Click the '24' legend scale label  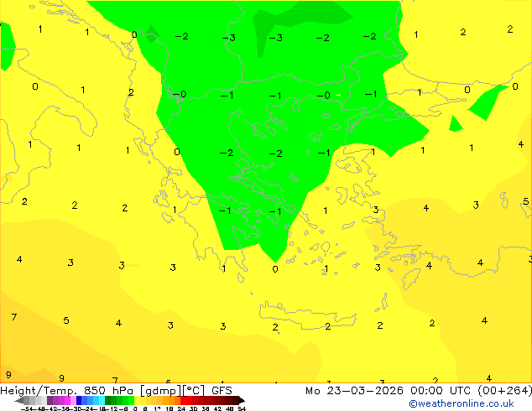point(181,409)
